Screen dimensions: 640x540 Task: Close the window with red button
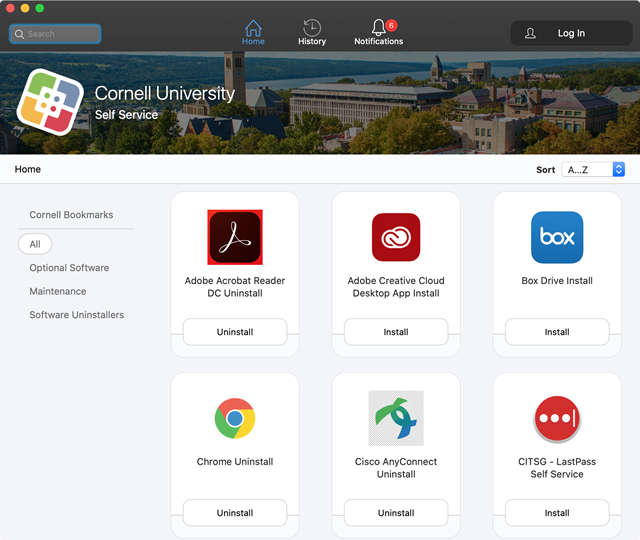(x=11, y=8)
